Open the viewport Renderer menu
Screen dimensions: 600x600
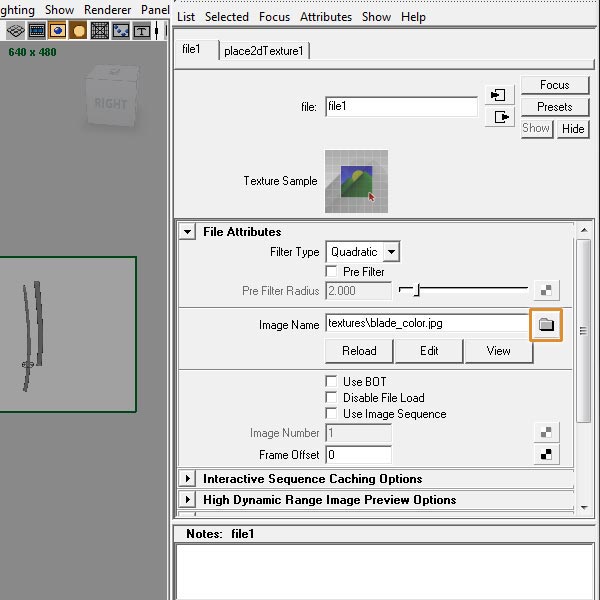(108, 10)
